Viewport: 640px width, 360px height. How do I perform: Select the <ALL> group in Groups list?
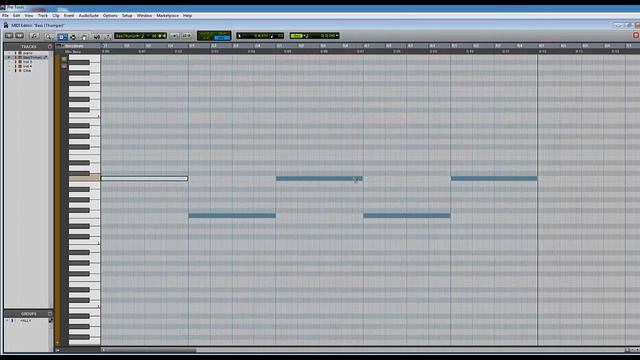[26, 321]
